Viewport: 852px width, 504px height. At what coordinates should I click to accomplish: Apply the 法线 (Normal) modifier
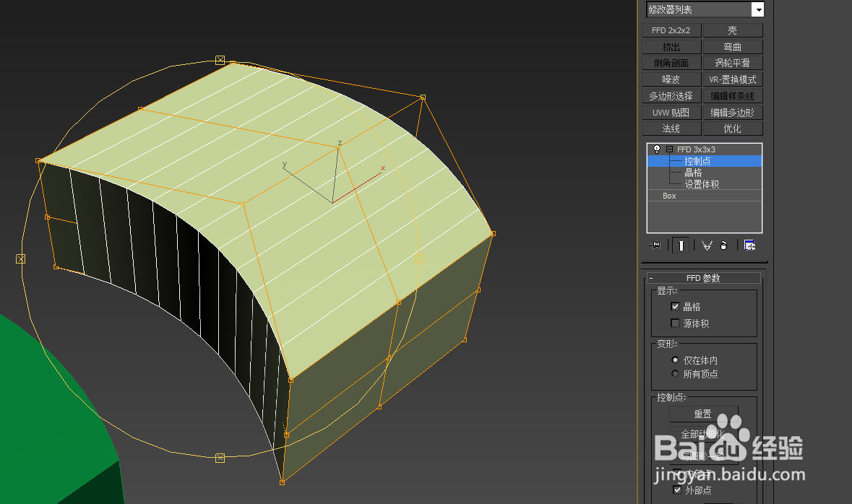671,129
